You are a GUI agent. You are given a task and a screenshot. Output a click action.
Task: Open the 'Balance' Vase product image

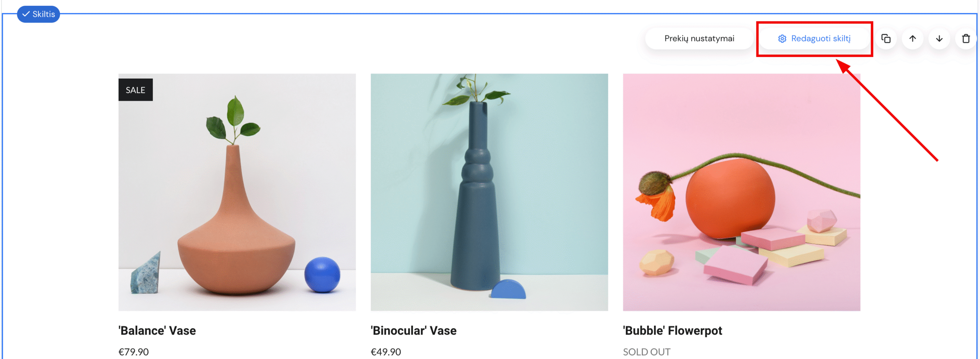click(237, 192)
